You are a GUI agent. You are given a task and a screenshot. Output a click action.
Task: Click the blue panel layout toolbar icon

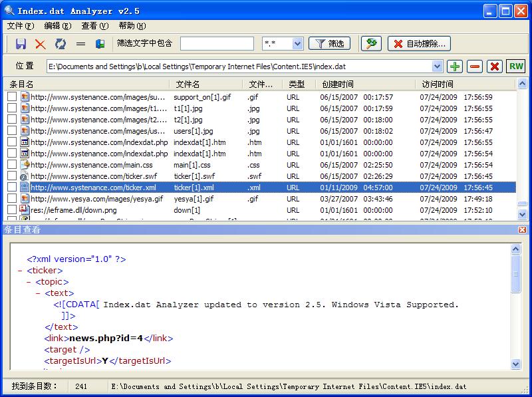100,44
